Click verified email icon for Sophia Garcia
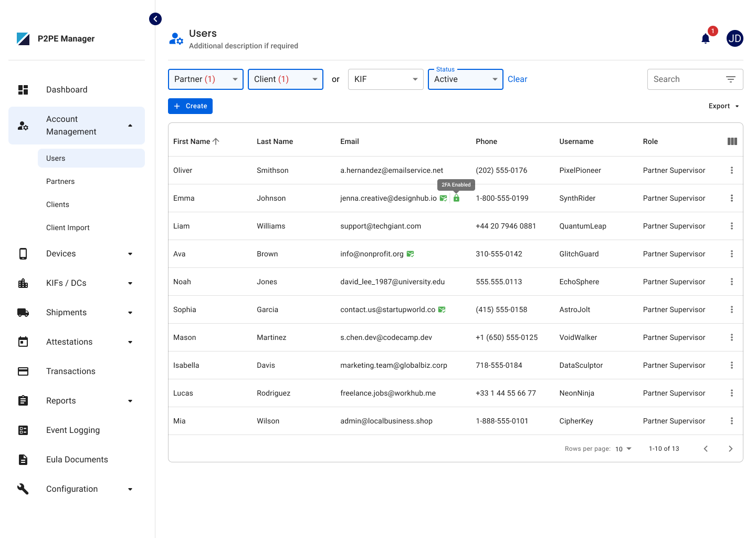 coord(442,309)
